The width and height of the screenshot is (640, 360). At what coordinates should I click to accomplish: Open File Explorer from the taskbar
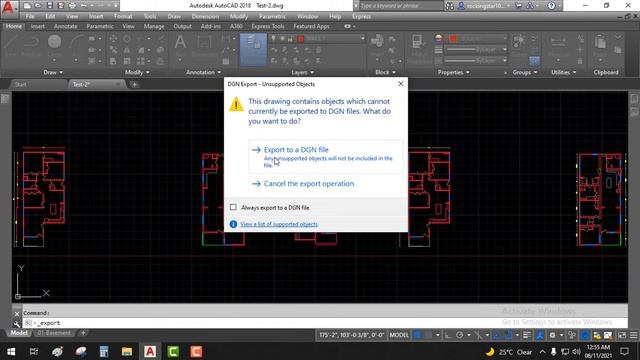[x=127, y=351]
